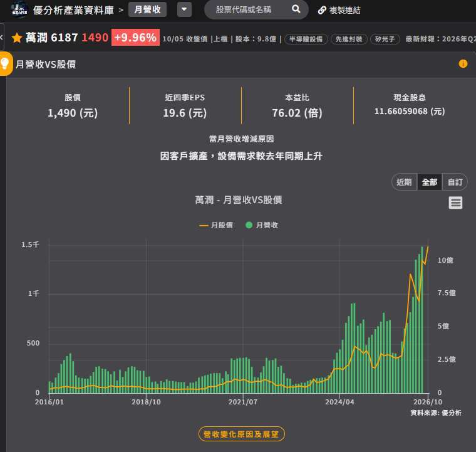Click the 近四季EPS 19.6 (元) value
Image resolution: width=476 pixels, height=452 pixels.
185,113
